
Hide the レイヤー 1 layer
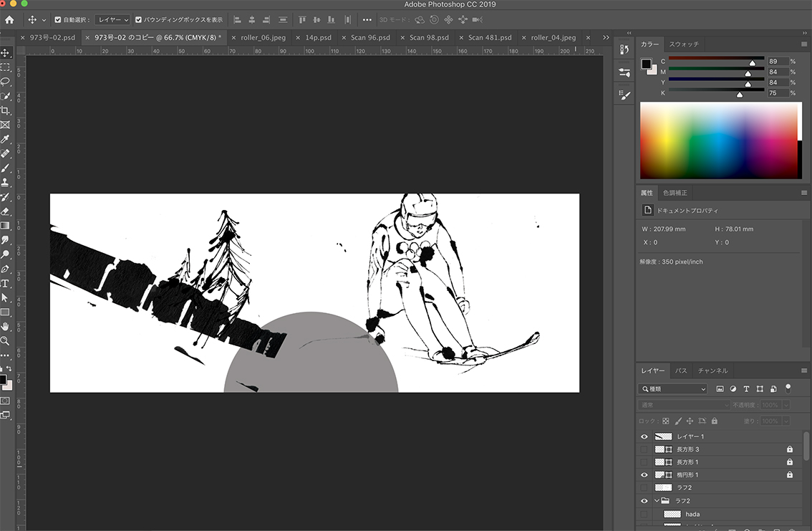[x=644, y=436]
